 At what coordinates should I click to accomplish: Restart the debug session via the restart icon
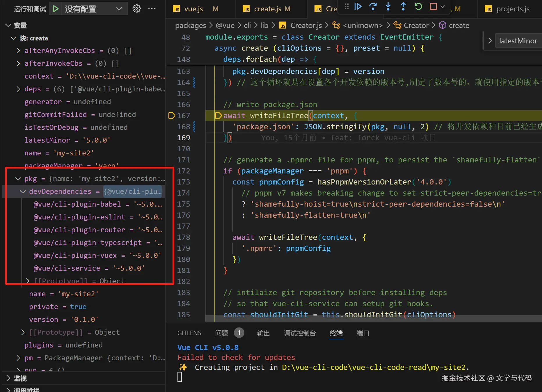pyautogui.click(x=418, y=6)
